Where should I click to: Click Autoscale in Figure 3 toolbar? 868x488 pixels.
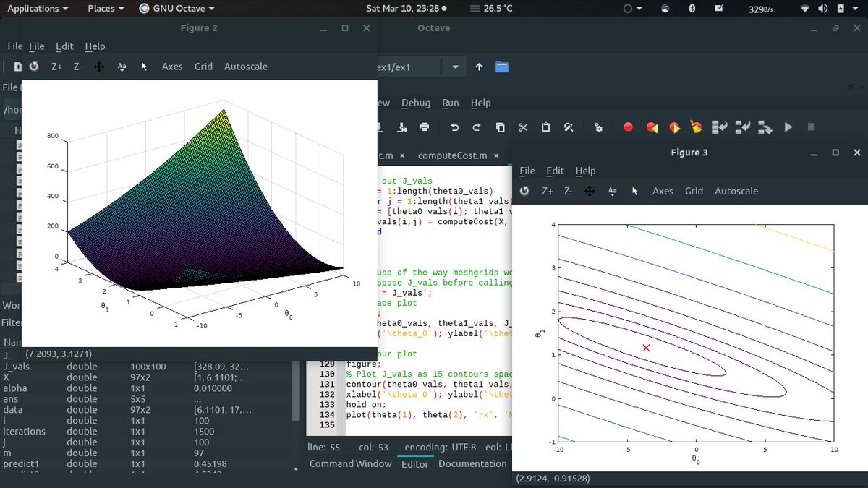736,191
